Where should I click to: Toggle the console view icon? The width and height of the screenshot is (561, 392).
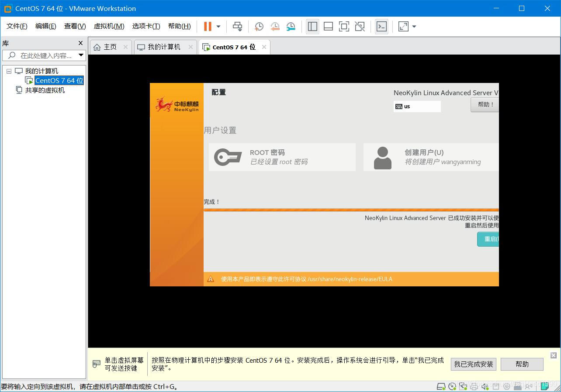(x=381, y=26)
